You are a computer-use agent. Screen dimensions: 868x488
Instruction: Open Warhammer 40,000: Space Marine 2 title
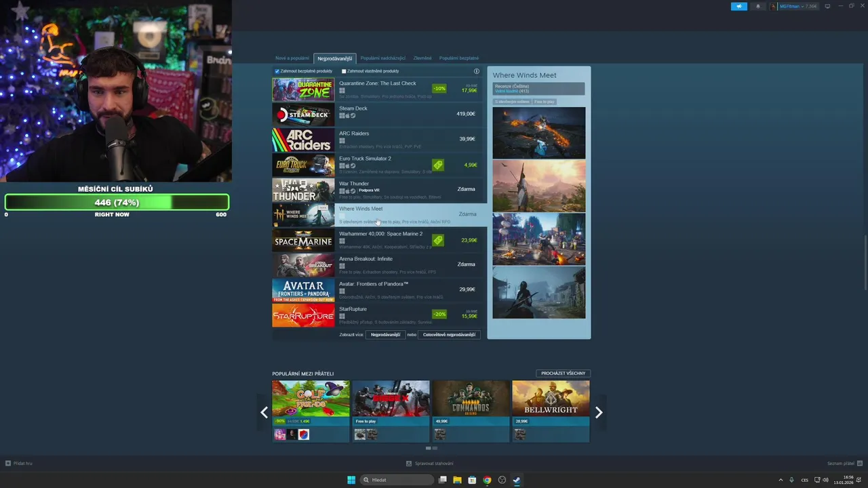tap(380, 234)
